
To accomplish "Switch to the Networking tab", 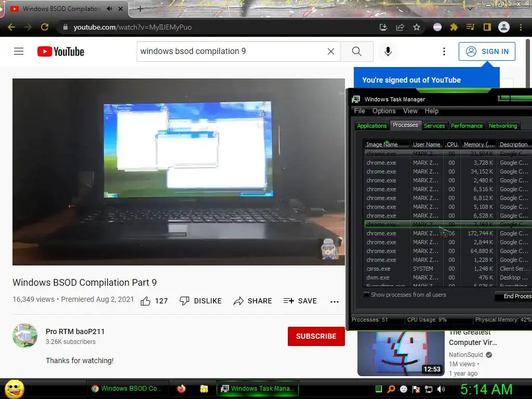I will click(x=503, y=126).
